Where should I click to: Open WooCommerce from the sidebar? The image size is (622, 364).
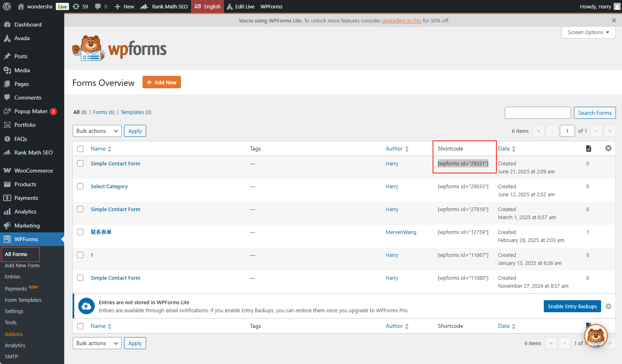coord(34,170)
